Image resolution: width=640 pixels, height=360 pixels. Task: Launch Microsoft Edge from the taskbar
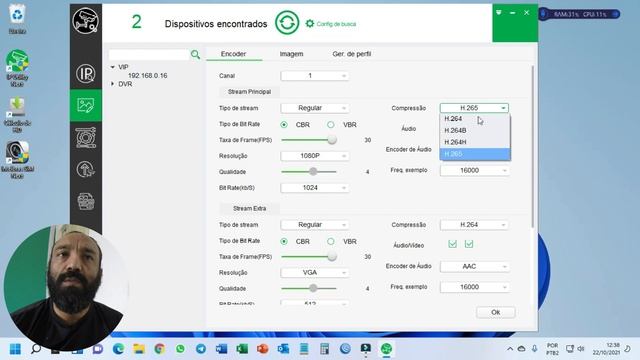click(118, 349)
